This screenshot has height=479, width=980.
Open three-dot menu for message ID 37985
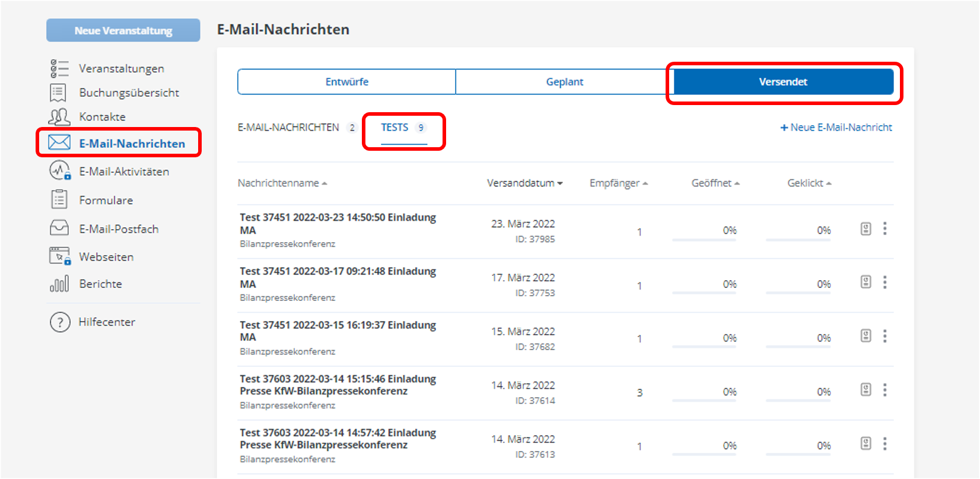pyautogui.click(x=884, y=229)
